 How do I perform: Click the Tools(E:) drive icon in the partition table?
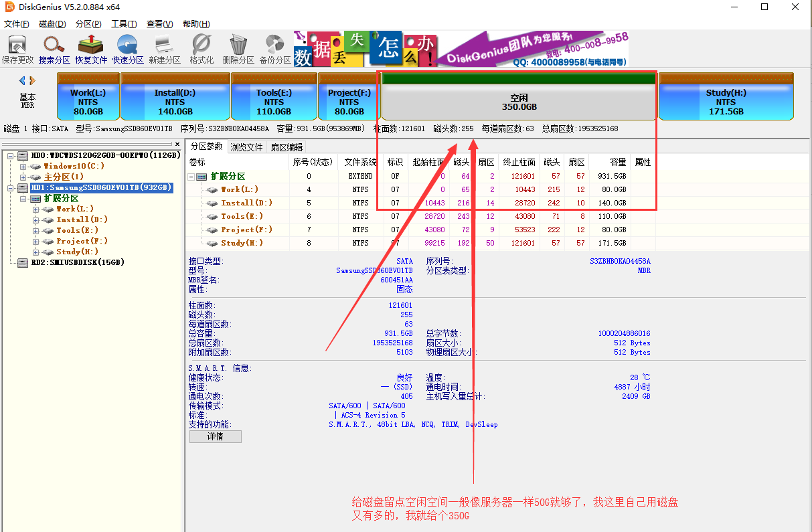212,216
